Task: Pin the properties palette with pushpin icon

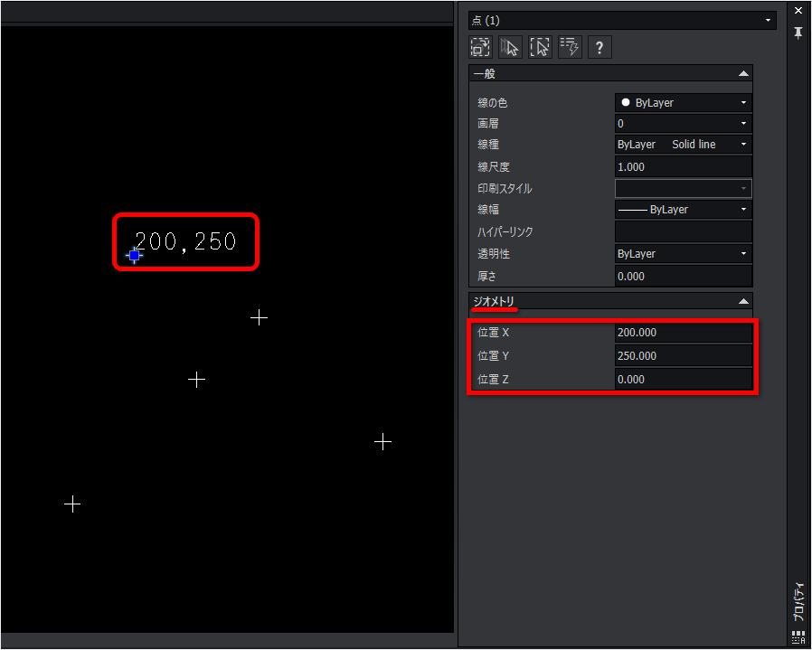Action: (798, 33)
